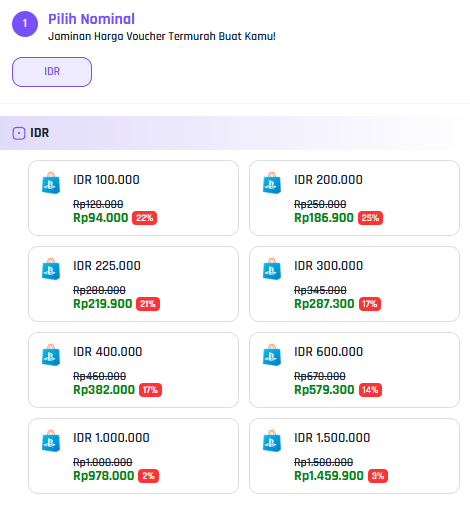The height and width of the screenshot is (506, 470).
Task: Choose the IDR 200.000 voucher card
Action: pyautogui.click(x=354, y=198)
